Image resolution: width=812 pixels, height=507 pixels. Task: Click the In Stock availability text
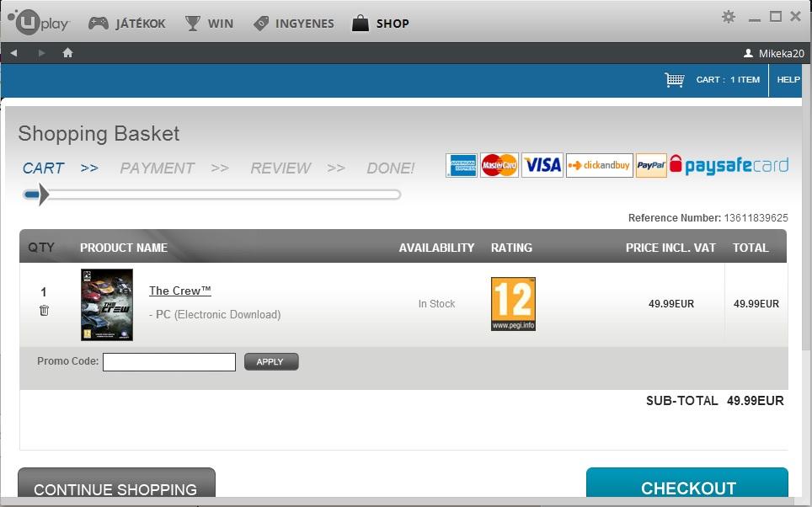click(436, 304)
